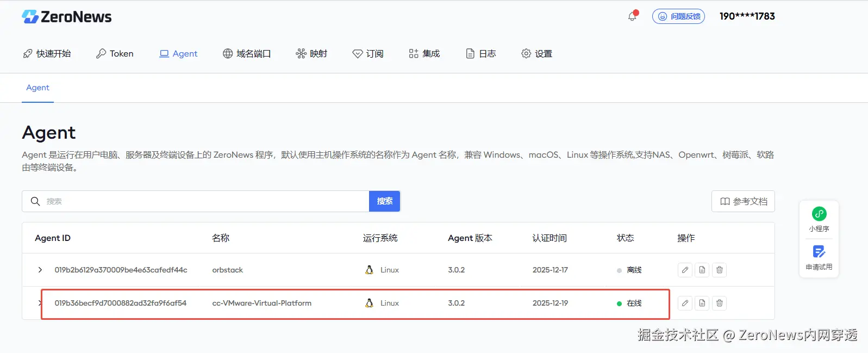Open 设置 nav item
This screenshot has height=353, width=868.
tap(537, 53)
